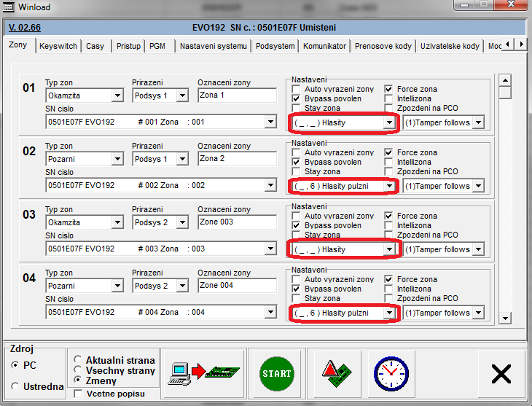Expand Hlasity pulzni dropdown in zone 02
This screenshot has height=406, width=532.
coord(390,187)
